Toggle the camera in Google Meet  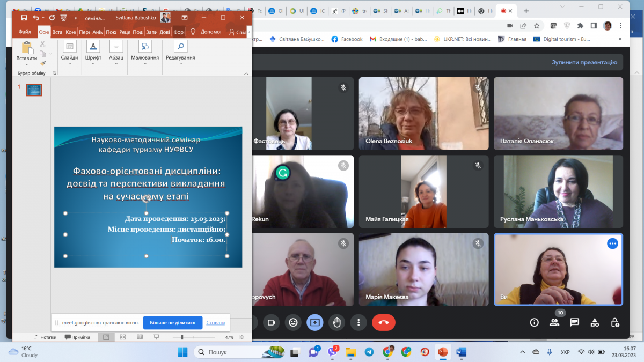coord(272,322)
